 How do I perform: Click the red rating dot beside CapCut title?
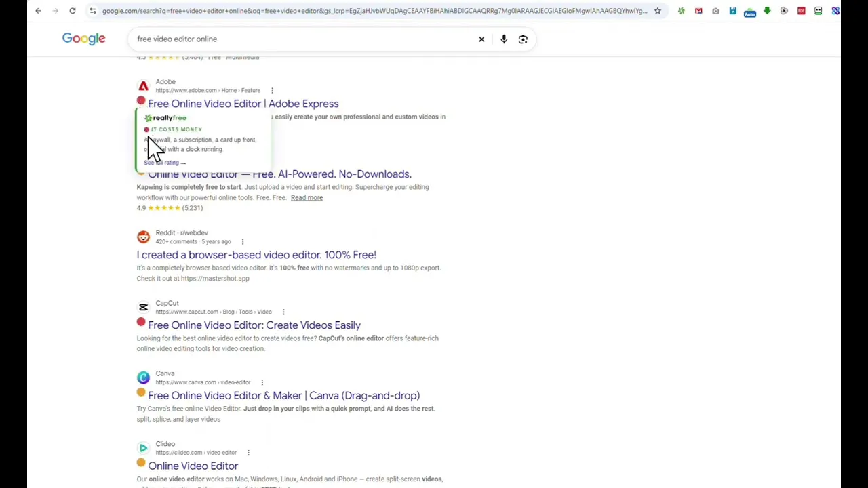click(141, 322)
